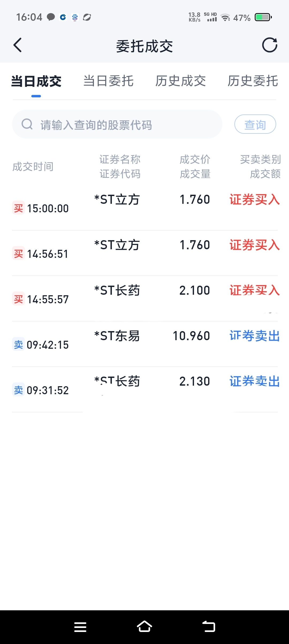
Task: Tap the 买 badge at 15:00:00
Action: coord(18,208)
